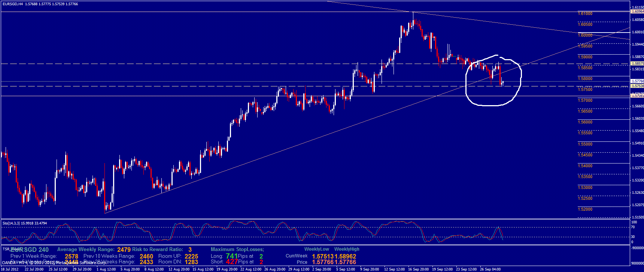Screen dimensions: 644x272
Task: Click the 1.57500 orange price level label
Action: tap(585, 89)
